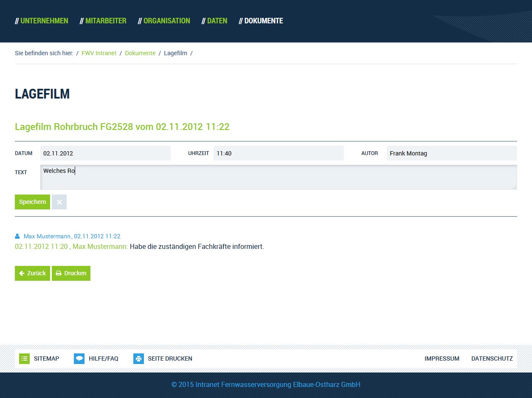532x398 pixels.
Task: Open the Hilfe/FAQ speech bubble icon
Action: (x=79, y=358)
